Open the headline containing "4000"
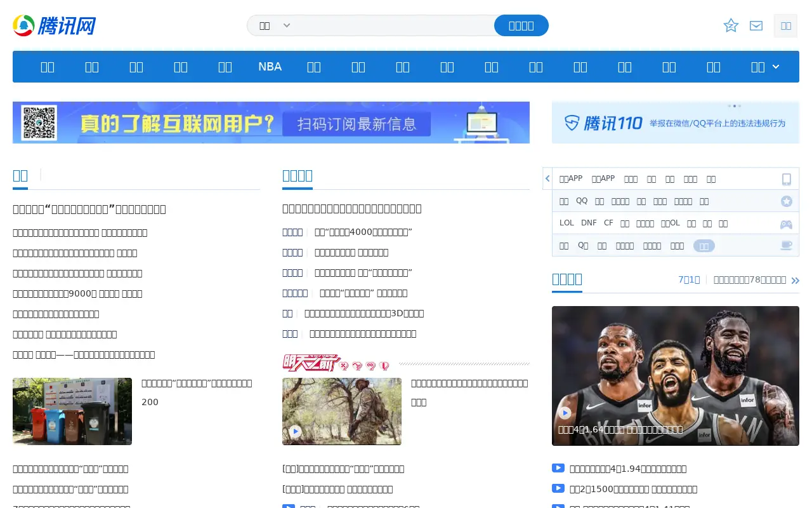Image resolution: width=812 pixels, height=508 pixels. (x=363, y=232)
